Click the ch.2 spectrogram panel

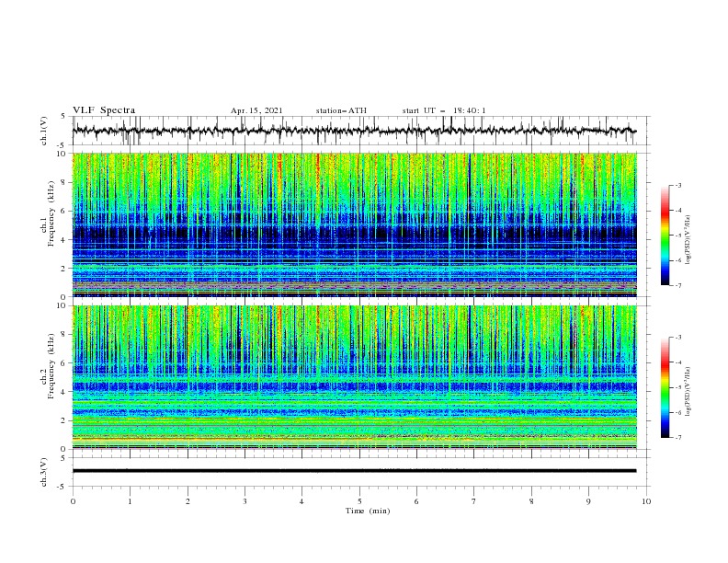(x=354, y=377)
